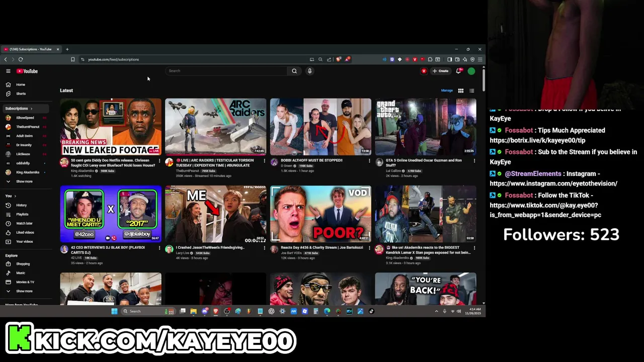Image resolution: width=644 pixels, height=362 pixels.
Task: Open the browser main menu icon
Action: (480, 59)
